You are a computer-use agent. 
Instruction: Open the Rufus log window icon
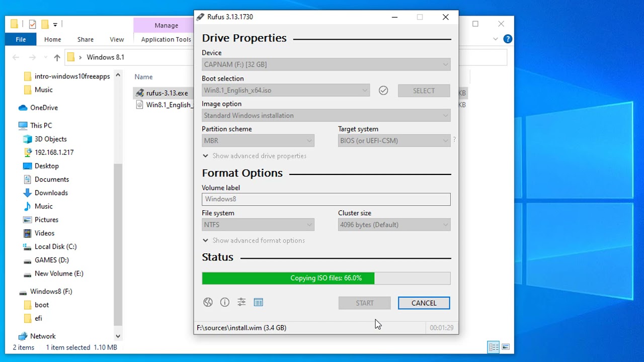point(259,302)
